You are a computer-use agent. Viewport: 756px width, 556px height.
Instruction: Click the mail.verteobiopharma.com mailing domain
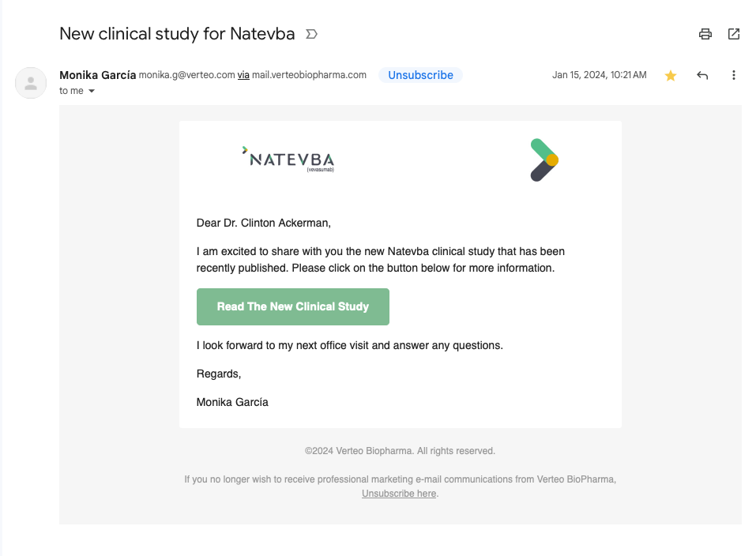coord(309,75)
